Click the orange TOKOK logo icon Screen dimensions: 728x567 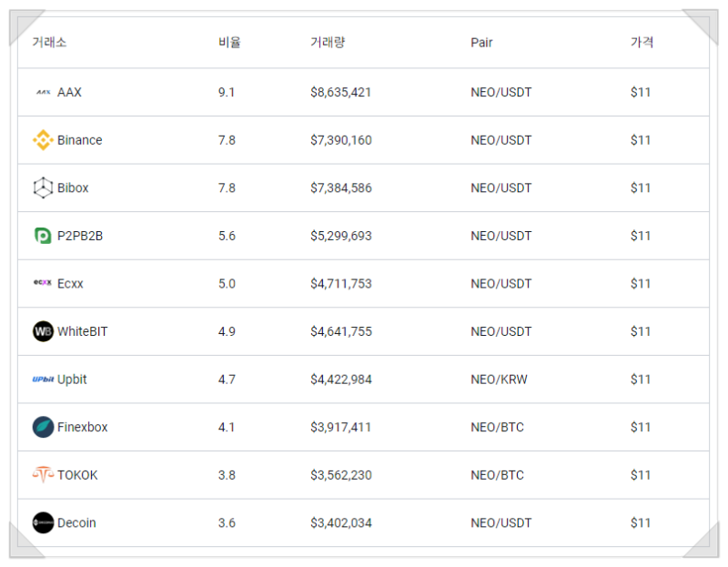tap(43, 474)
